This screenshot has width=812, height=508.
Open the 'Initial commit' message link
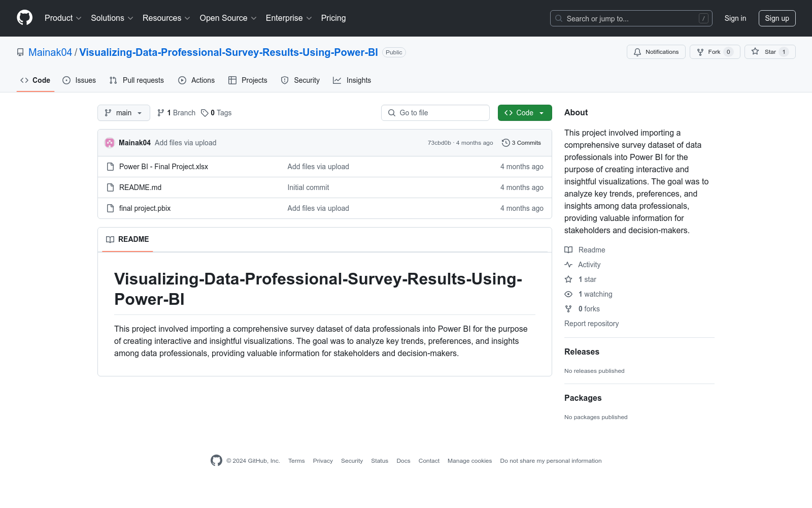308,187
